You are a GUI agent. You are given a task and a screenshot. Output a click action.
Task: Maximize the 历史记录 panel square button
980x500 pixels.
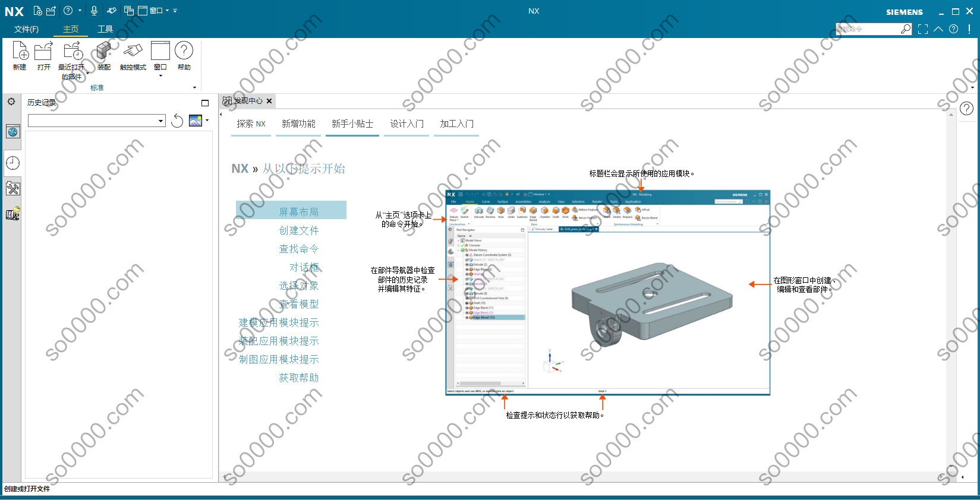205,103
